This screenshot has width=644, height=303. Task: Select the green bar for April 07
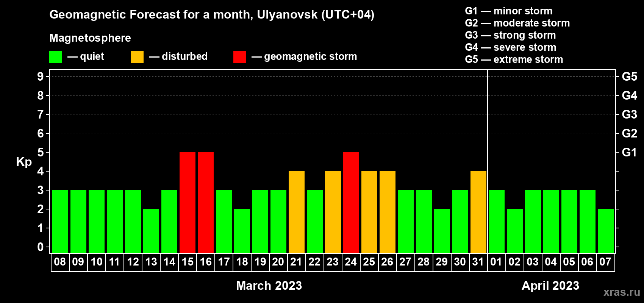click(x=606, y=231)
